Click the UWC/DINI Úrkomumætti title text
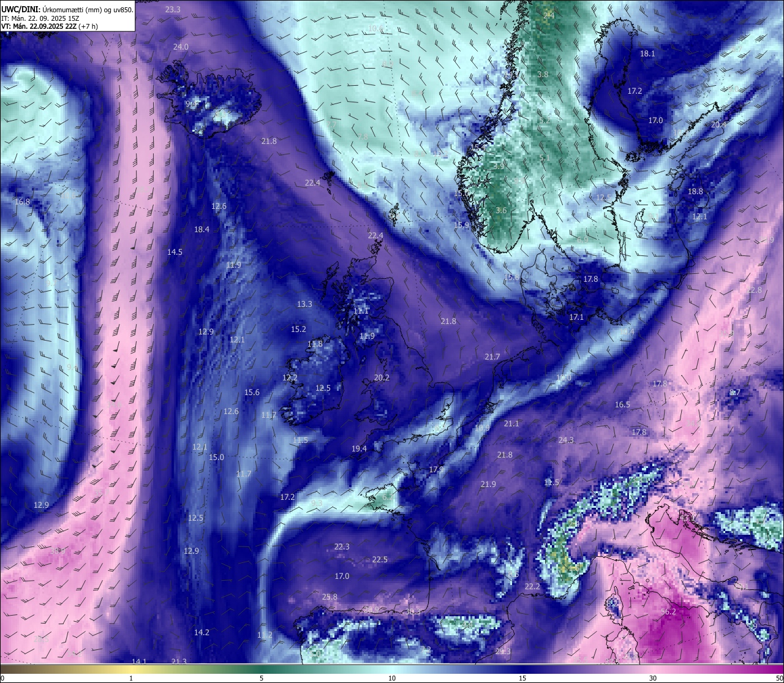 pyautogui.click(x=67, y=9)
